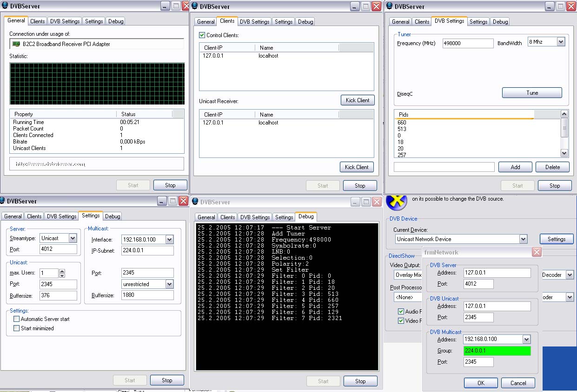Click Kick Client below the Control Clients list
The image size is (577, 392).
357,100
